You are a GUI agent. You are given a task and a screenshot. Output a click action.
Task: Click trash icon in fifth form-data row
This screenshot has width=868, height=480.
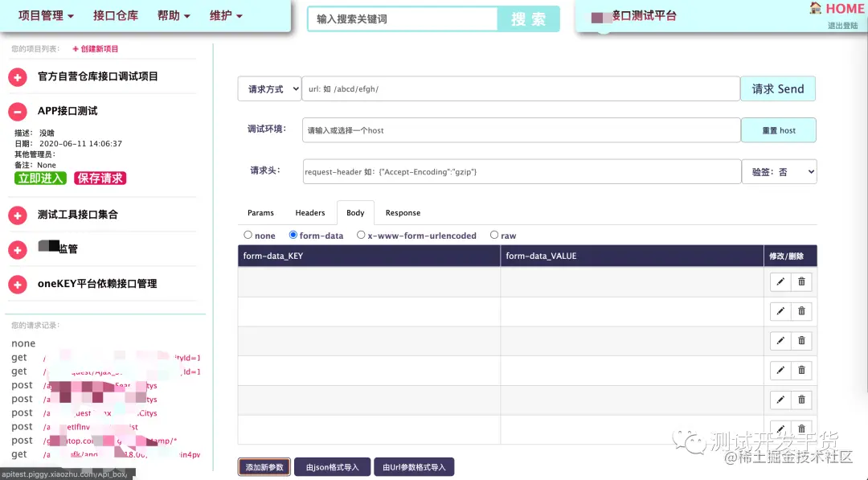[801, 400]
